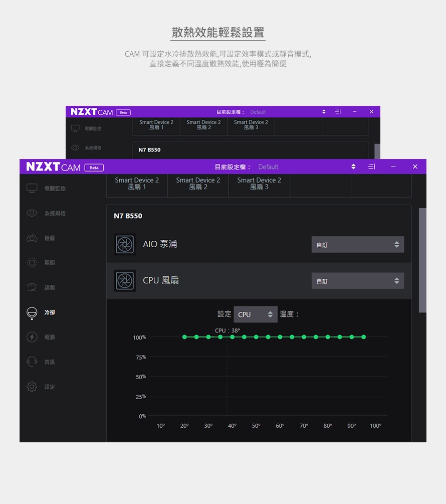Click the profile list icon in front window title bar

click(371, 166)
